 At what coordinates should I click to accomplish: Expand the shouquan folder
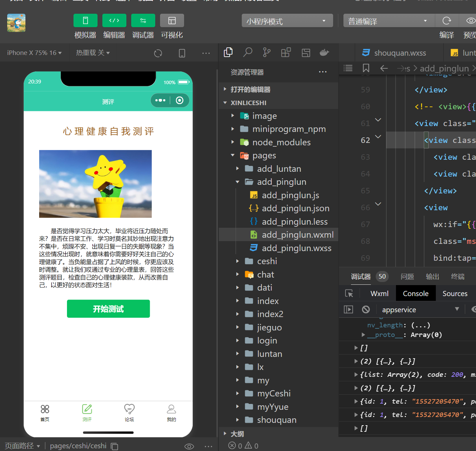pos(279,420)
